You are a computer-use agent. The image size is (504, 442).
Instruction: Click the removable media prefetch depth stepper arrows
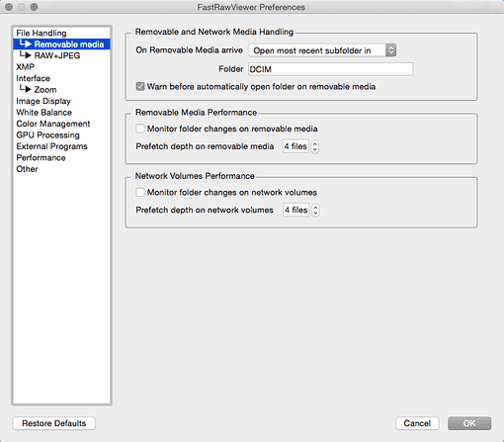coord(315,146)
